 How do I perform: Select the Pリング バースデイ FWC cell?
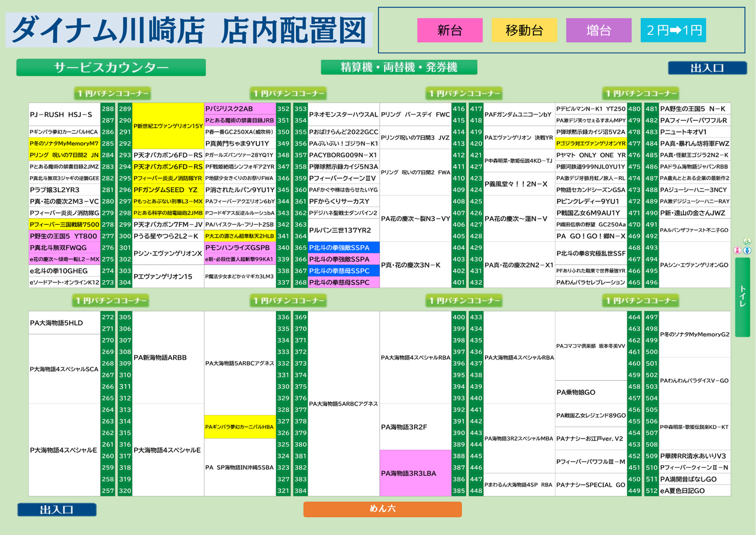coord(416,115)
